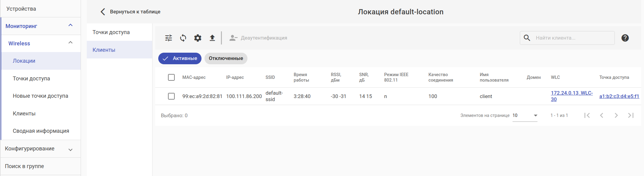The height and width of the screenshot is (176, 644).
Task: Open Новые точки доступа menu item
Action: pyautogui.click(x=41, y=96)
